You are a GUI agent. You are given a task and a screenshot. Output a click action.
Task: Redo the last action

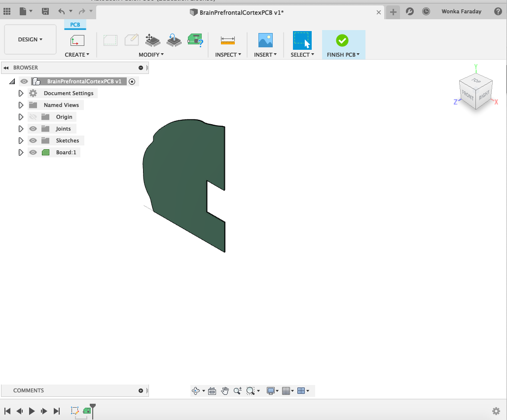[82, 12]
